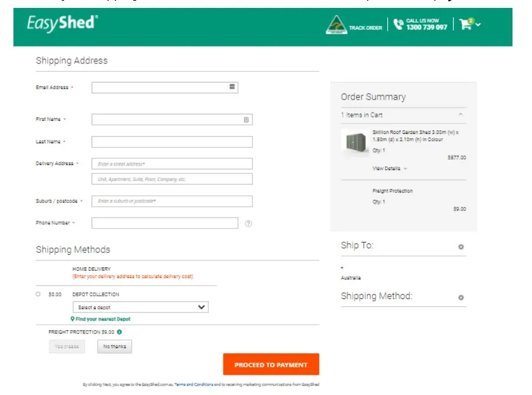Choose 'Yes please' for freight protection
Image resolution: width=532 pixels, height=395 pixels.
pos(67,347)
